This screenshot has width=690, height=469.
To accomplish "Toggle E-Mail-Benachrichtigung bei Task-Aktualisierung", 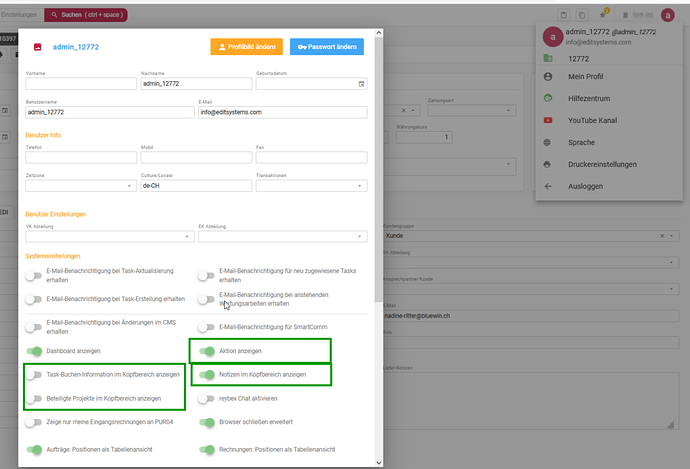I will pyautogui.click(x=33, y=276).
